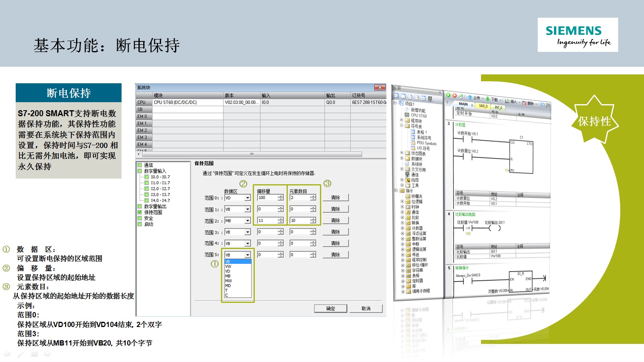Click the red Stop PLC icon
The width and height of the screenshot is (644, 362).
(x=454, y=96)
